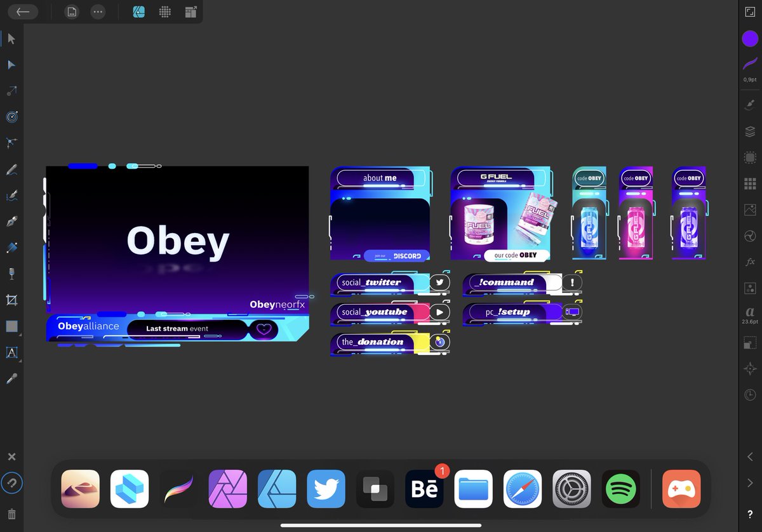Open Affinity Photo from the dock
Screen dimensions: 762x532
pos(227,489)
